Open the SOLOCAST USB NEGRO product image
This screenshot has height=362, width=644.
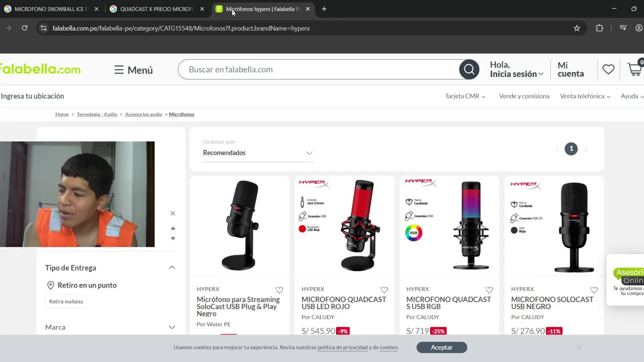pos(554,225)
